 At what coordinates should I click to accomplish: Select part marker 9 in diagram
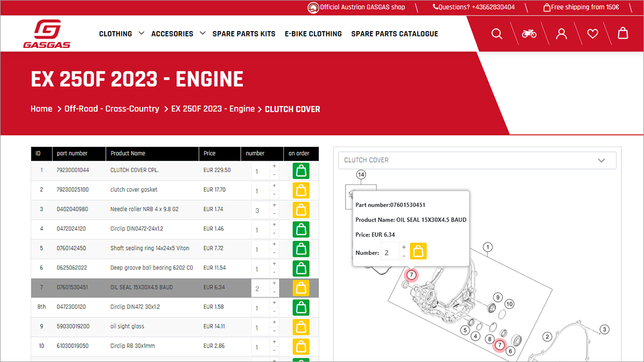[497, 297]
